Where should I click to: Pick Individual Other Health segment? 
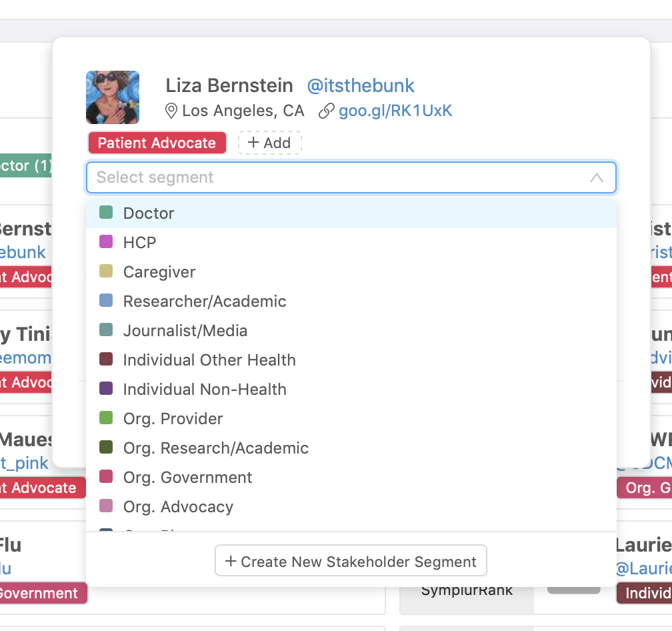(x=351, y=360)
